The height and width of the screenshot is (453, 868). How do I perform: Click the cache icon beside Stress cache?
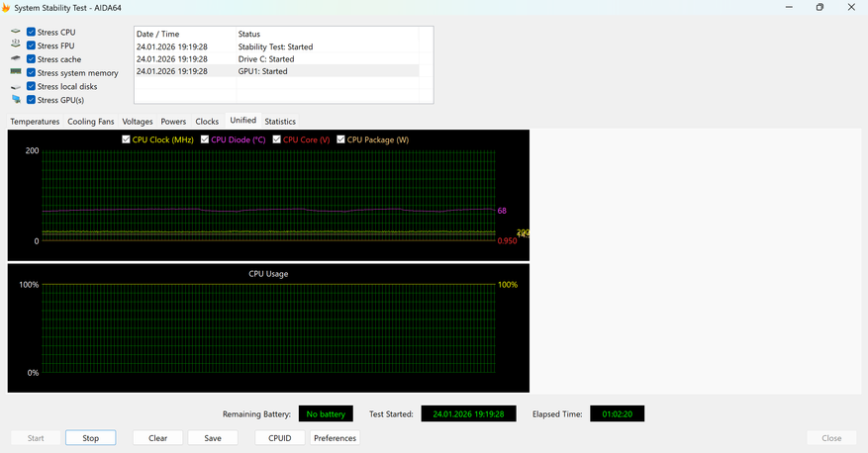tap(16, 59)
